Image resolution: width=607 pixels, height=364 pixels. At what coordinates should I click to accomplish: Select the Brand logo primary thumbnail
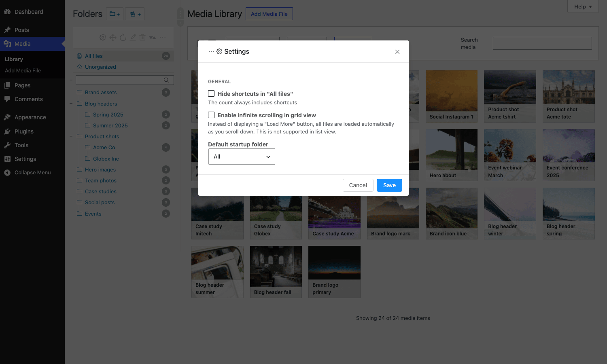[334, 272]
